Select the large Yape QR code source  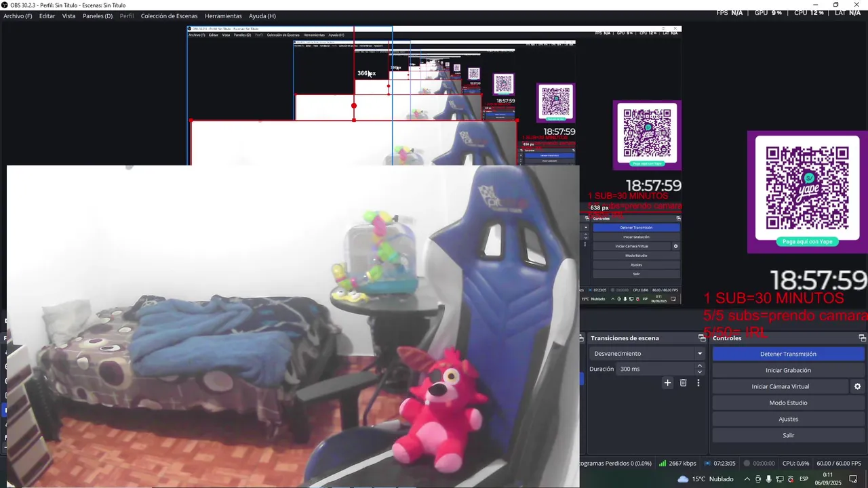(x=807, y=192)
